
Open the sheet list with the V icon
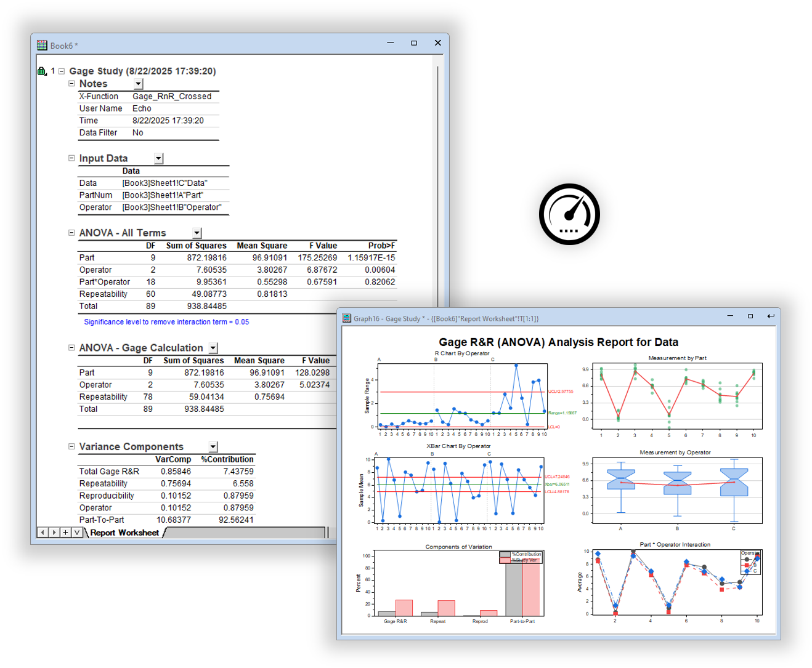[x=77, y=532]
